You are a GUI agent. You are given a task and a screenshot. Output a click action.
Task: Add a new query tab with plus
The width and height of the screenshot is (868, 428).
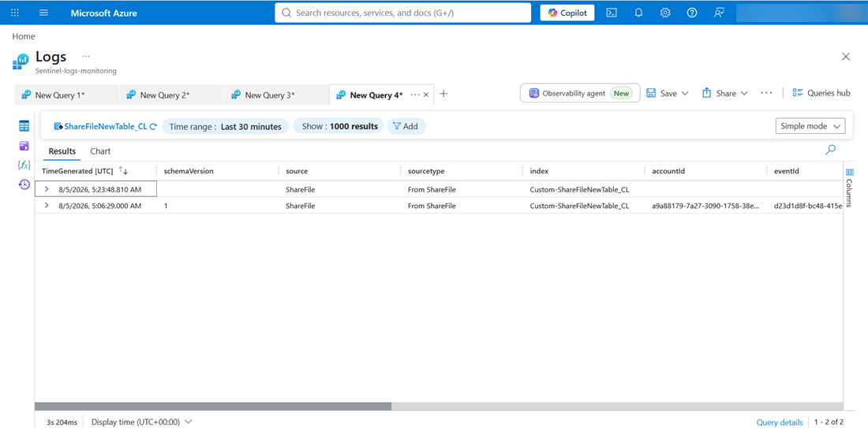click(x=443, y=94)
